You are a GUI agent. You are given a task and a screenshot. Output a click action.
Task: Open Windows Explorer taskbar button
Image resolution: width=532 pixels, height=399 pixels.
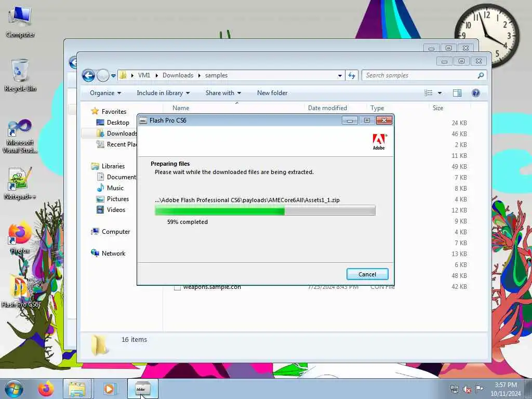[77, 389]
